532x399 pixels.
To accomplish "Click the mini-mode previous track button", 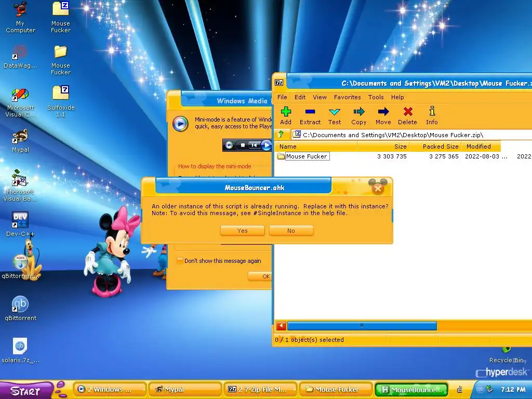I will [254, 145].
